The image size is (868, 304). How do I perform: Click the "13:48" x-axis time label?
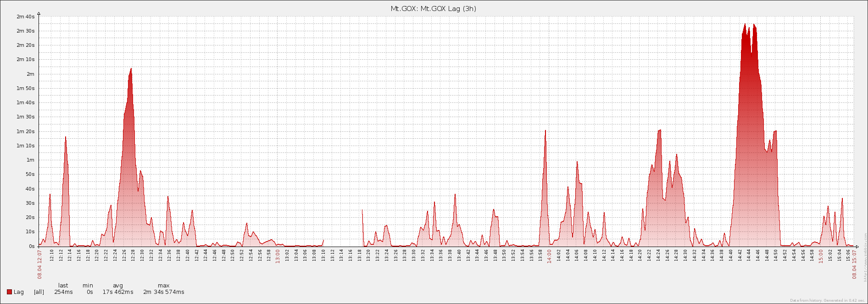pos(495,255)
